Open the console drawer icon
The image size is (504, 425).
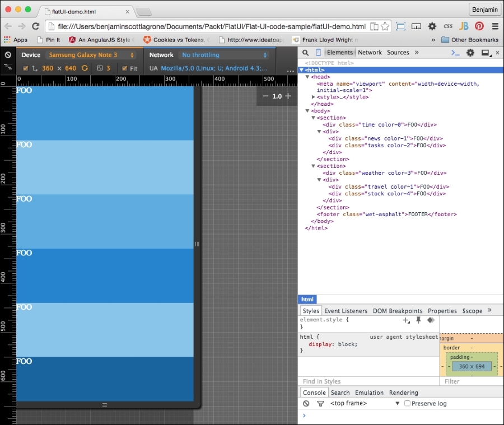pyautogui.click(x=455, y=52)
